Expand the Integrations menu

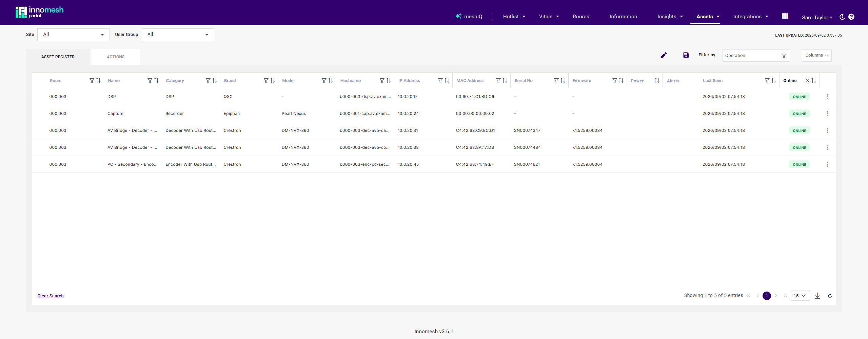coord(751,17)
